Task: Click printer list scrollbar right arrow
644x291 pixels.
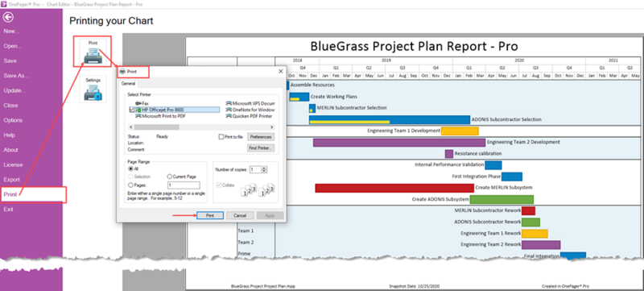Action: coord(272,127)
